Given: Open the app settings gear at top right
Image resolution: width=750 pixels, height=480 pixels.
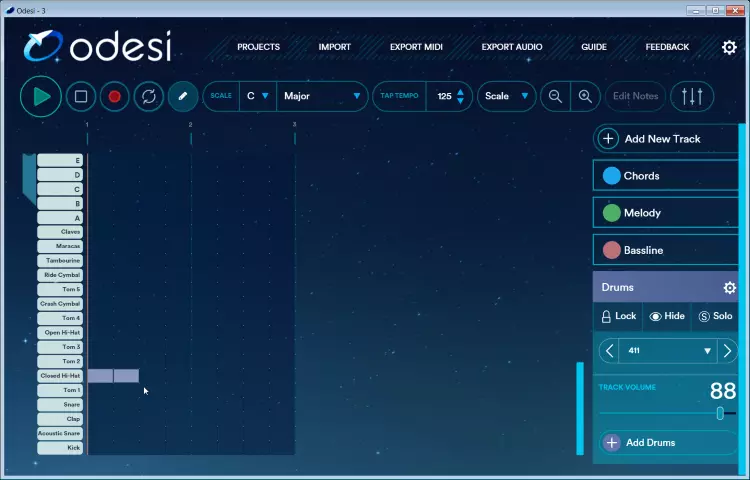Looking at the screenshot, I should click(x=729, y=47).
